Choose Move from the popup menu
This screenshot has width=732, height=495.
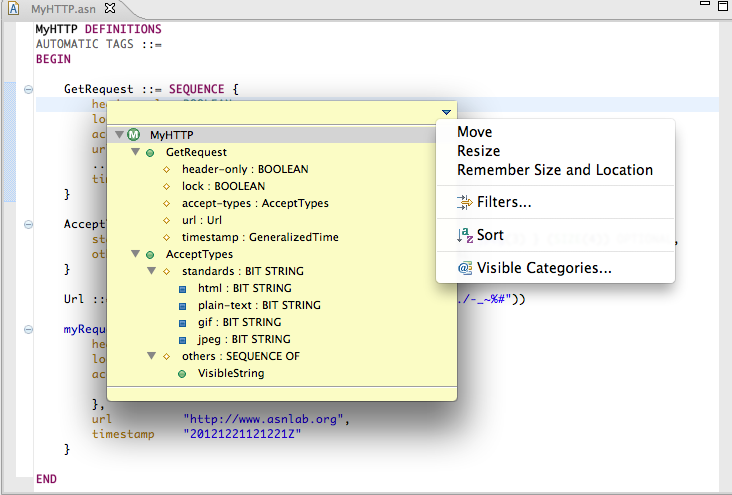[474, 132]
